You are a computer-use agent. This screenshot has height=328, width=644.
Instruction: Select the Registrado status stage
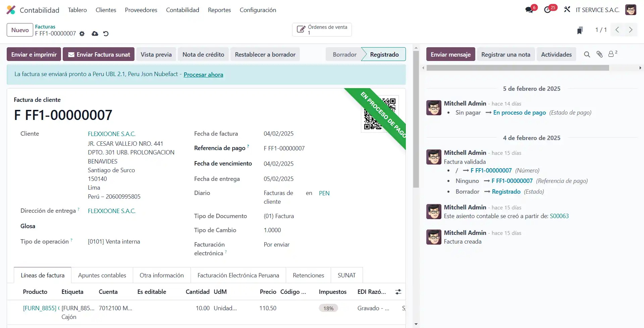point(384,54)
